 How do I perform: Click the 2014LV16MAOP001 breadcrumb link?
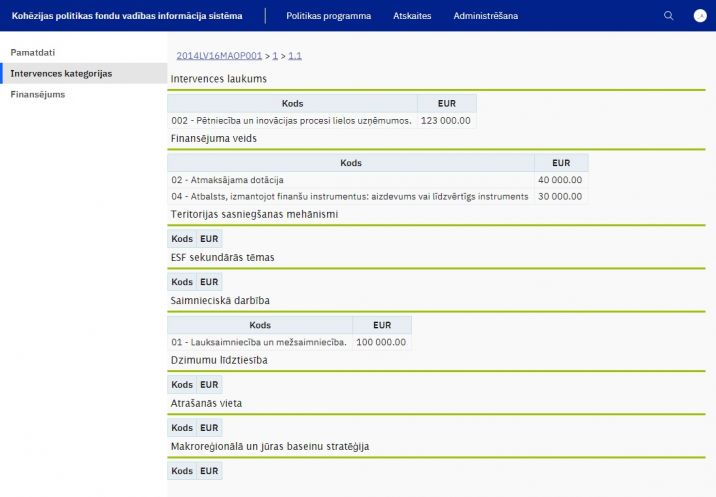tap(219, 56)
